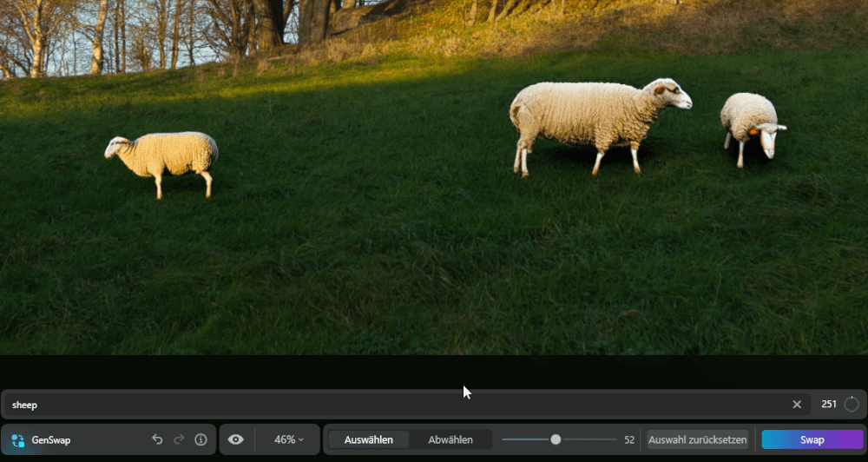Toggle the eye preview visibility
The width and height of the screenshot is (868, 462).
(236, 439)
